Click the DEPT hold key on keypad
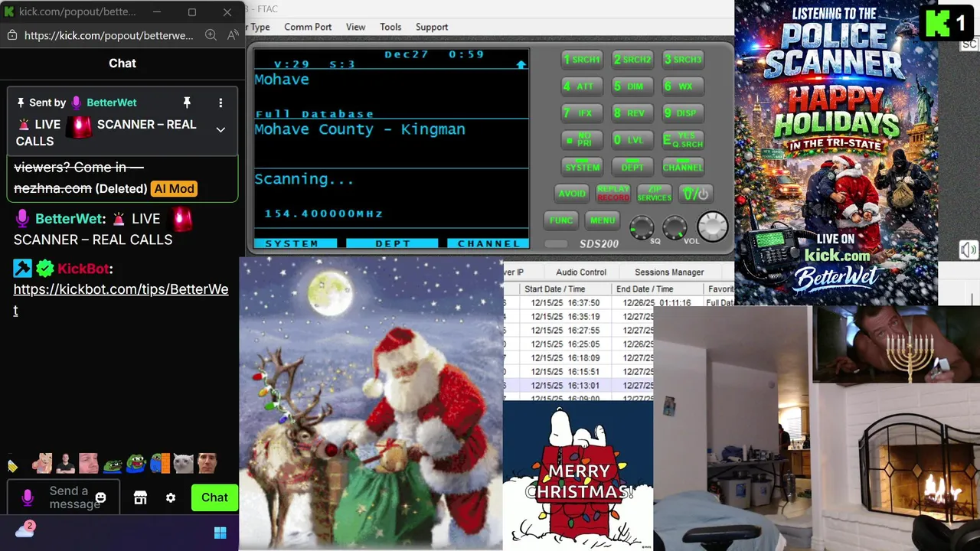This screenshot has width=980, height=551. [632, 167]
